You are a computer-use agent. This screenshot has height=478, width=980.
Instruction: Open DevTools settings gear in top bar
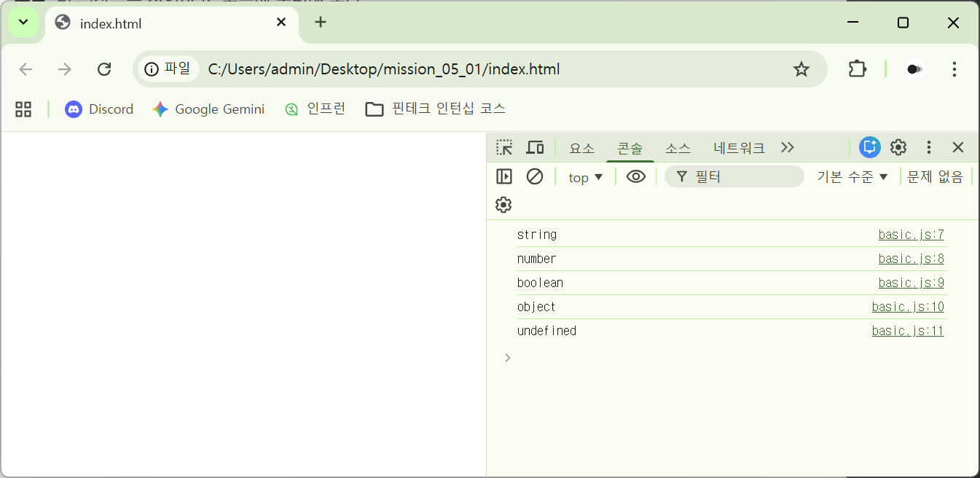pyautogui.click(x=898, y=147)
